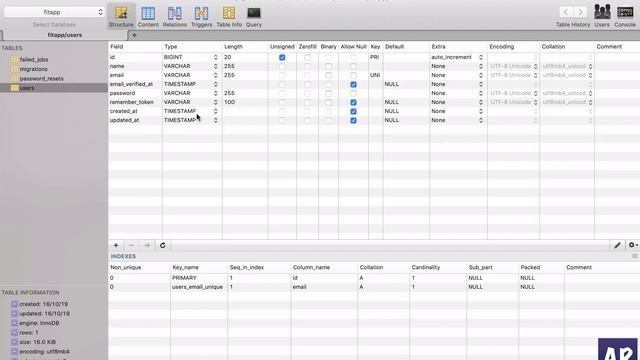Select the migrations table
The image size is (640, 360).
pyautogui.click(x=33, y=69)
